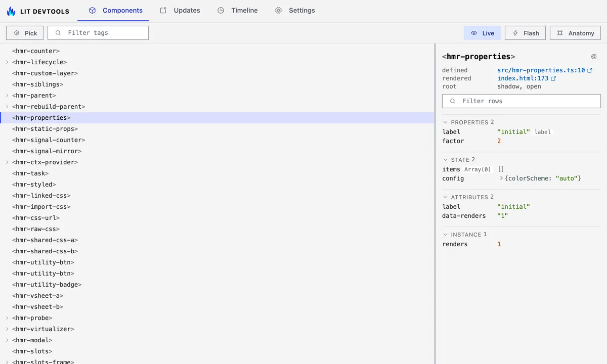Expand the hmr-lifecycle tree node
This screenshot has height=364, width=607.
7,62
